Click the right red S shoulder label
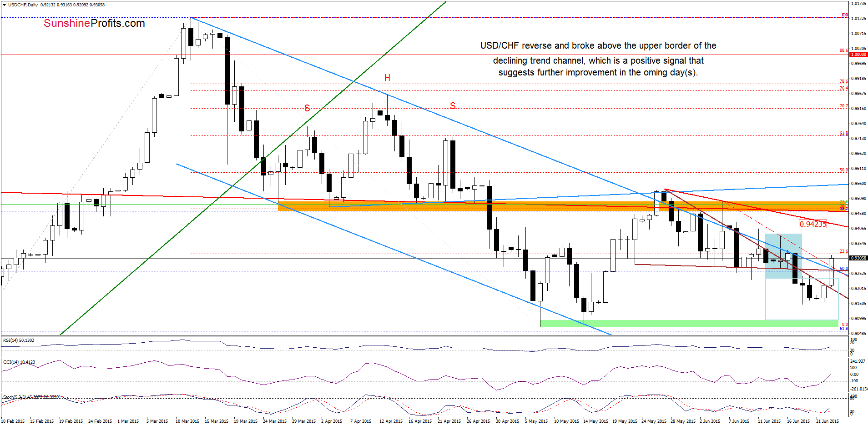The image size is (868, 425). tap(453, 106)
